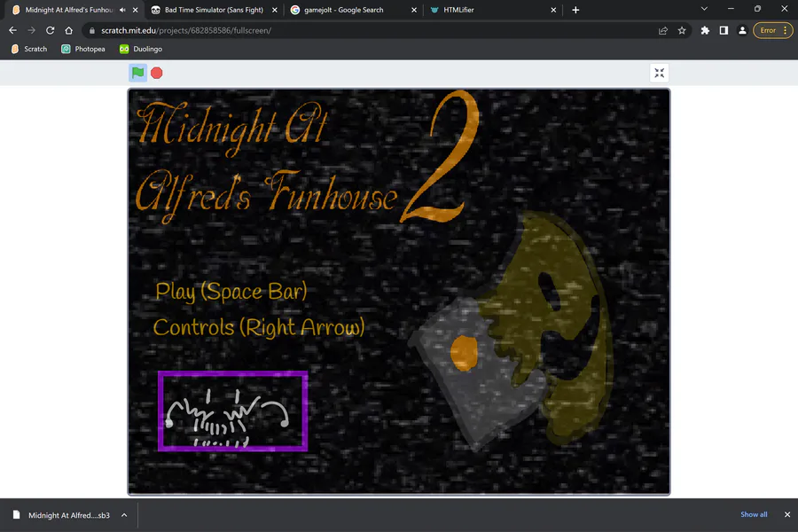Click the purple framed drawing in the game
The width and height of the screenshot is (798, 532).
232,411
